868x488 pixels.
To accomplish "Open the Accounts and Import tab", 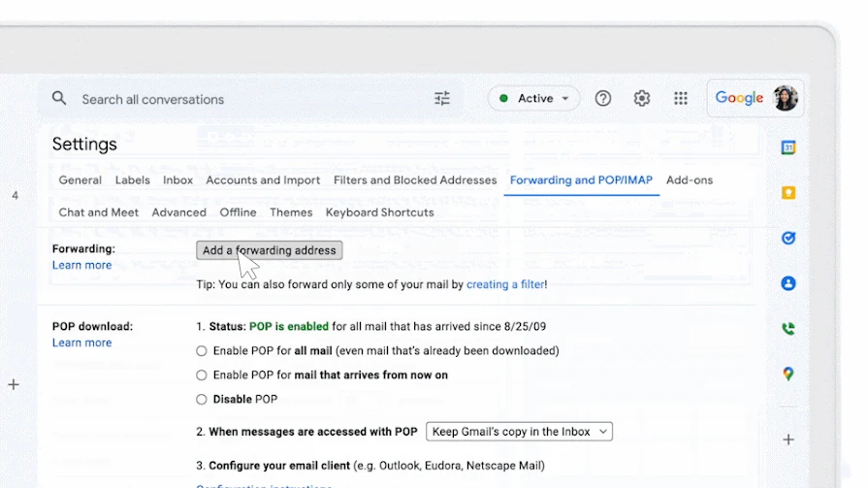I will (263, 180).
